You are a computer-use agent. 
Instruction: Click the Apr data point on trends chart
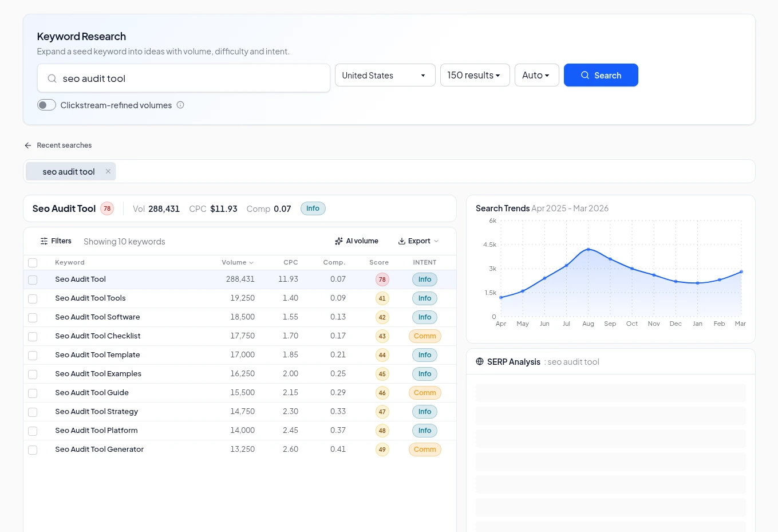tap(501, 297)
